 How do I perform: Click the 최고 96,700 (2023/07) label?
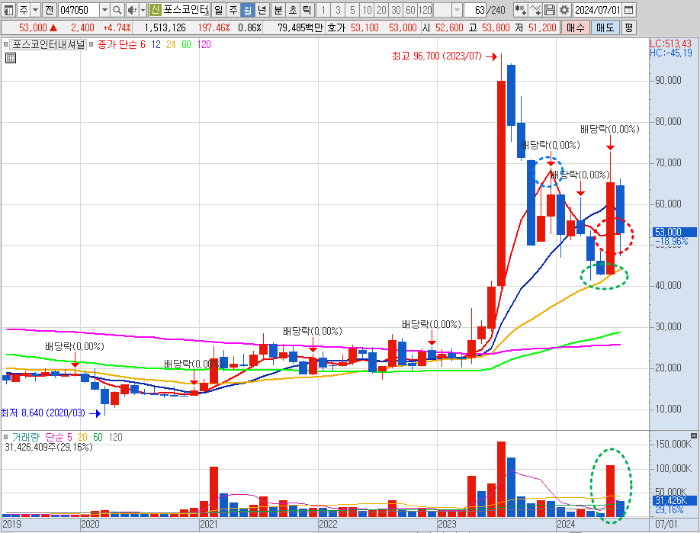(437, 56)
